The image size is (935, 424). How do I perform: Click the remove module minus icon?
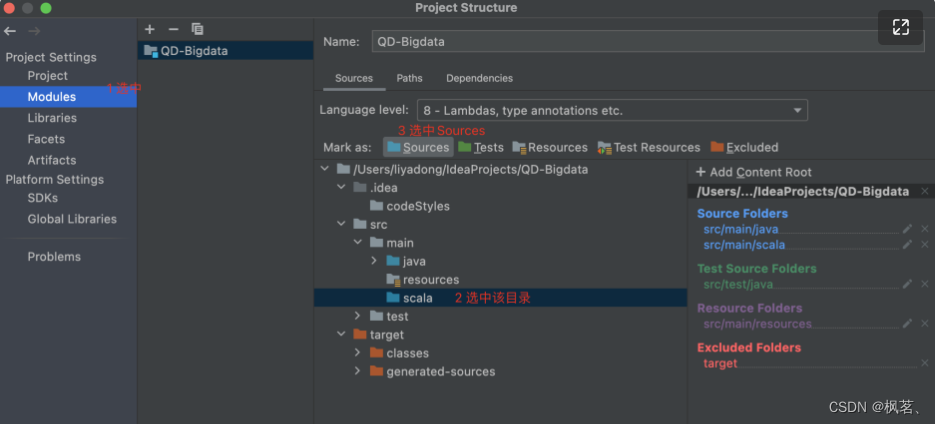pyautogui.click(x=173, y=30)
